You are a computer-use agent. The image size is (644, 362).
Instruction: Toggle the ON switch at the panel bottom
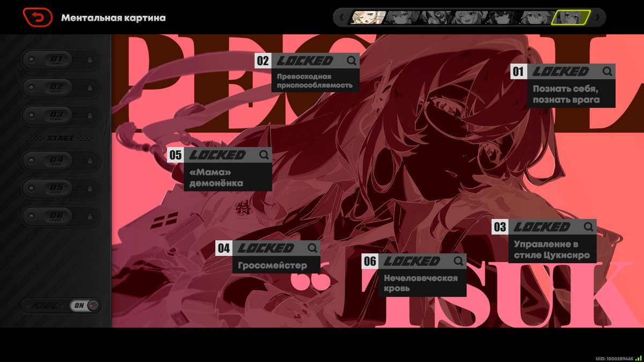point(85,306)
